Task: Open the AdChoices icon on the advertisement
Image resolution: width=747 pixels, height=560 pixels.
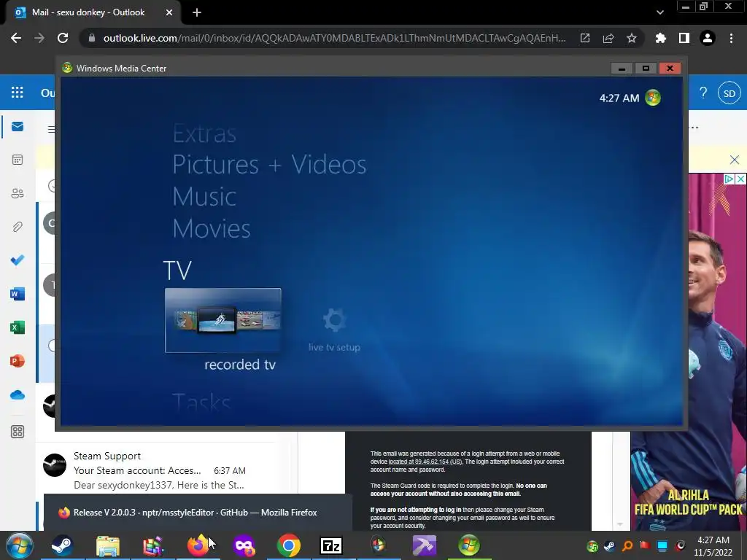Action: 729,179
